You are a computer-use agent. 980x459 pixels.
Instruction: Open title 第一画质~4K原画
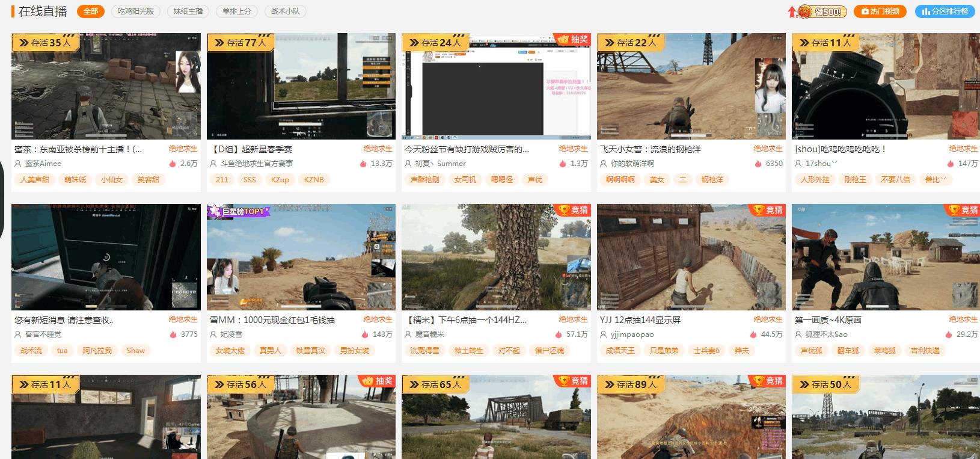828,320
